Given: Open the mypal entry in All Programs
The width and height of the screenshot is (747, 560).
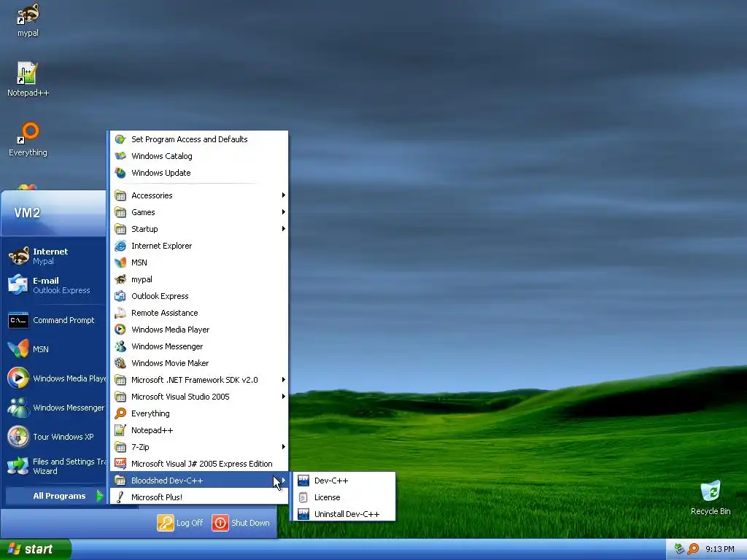Looking at the screenshot, I should pos(199,279).
